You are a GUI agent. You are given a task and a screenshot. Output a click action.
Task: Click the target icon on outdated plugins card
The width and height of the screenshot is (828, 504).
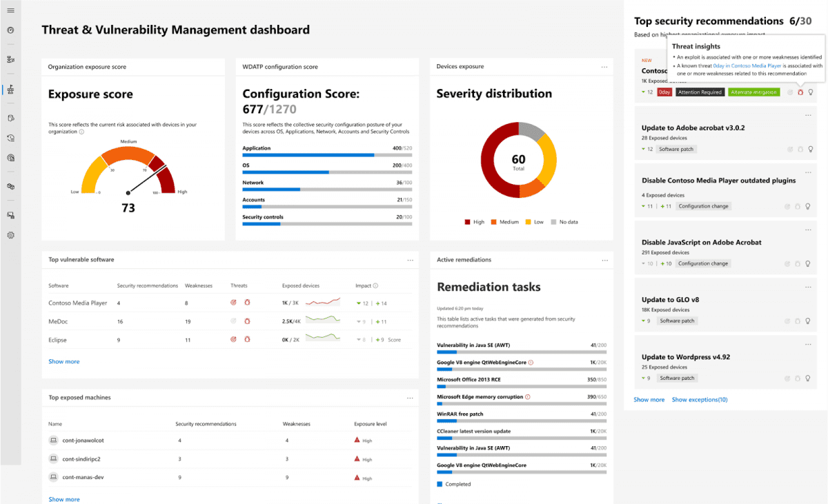pos(789,206)
